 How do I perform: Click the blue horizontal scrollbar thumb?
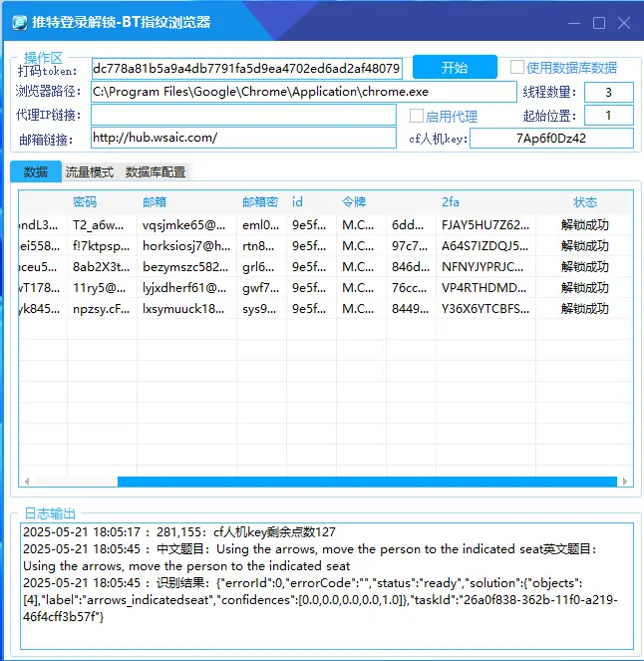(367, 482)
